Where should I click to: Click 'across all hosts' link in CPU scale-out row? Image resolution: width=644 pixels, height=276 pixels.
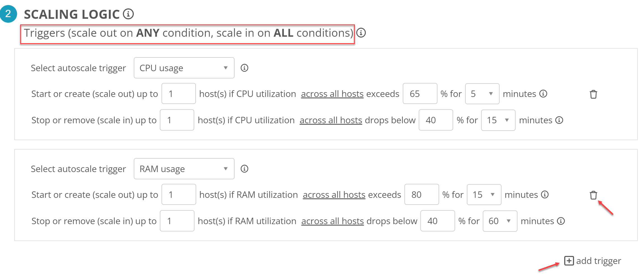(x=332, y=94)
